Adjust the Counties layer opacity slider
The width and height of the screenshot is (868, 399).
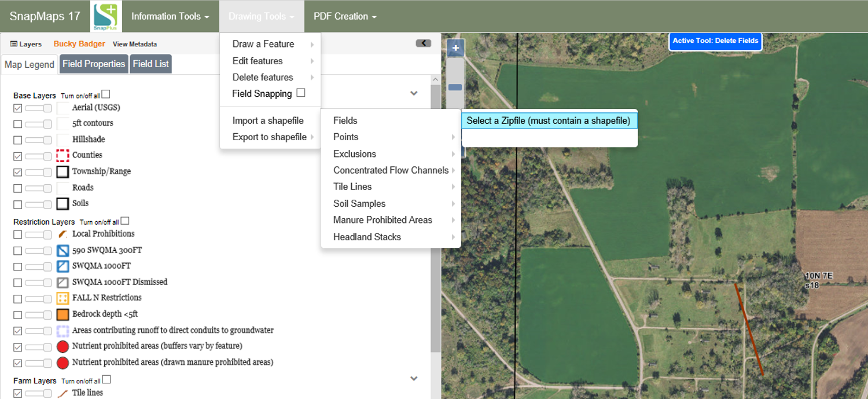(38, 156)
